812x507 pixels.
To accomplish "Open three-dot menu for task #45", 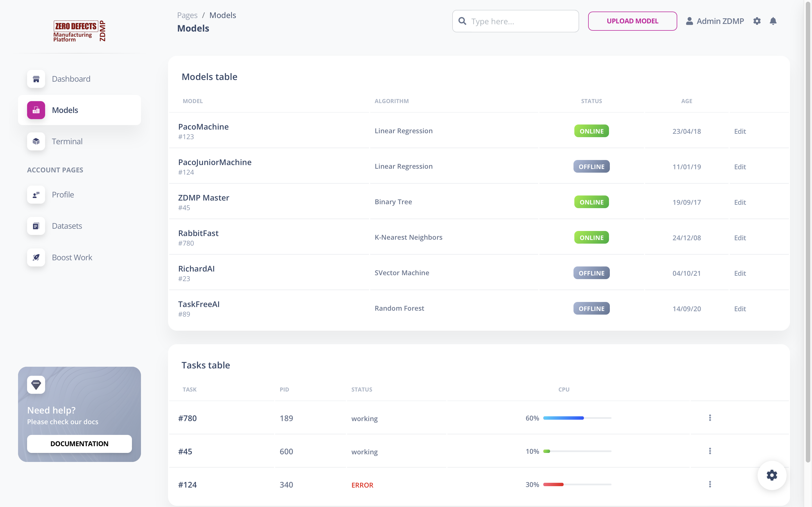I will point(710,451).
